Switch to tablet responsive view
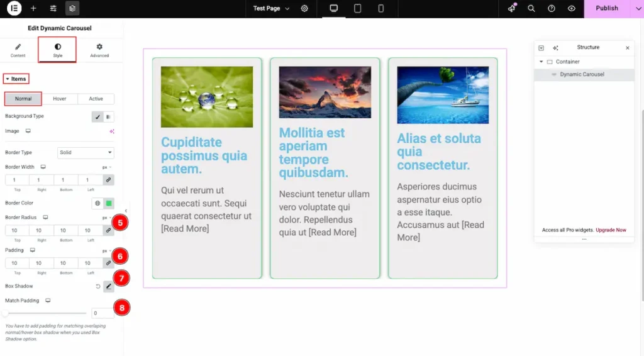 [x=357, y=8]
